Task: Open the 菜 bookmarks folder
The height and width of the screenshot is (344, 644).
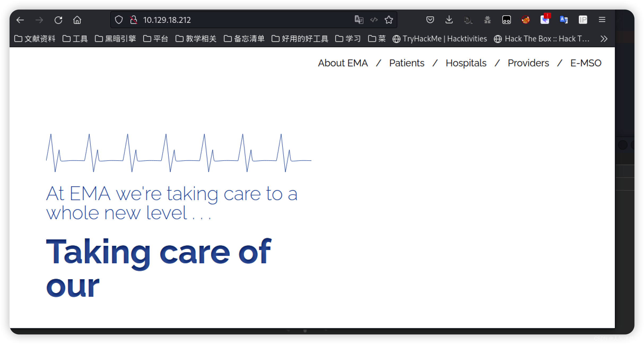Action: pos(377,39)
